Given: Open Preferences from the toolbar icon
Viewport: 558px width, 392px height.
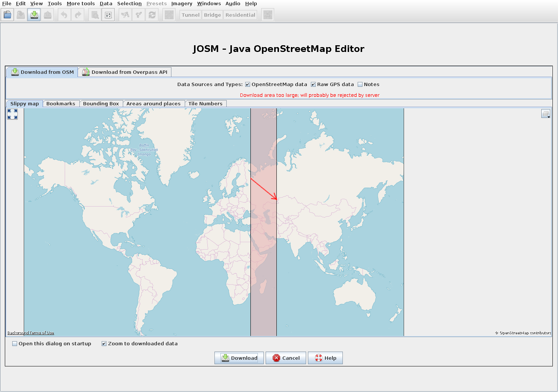Looking at the screenshot, I should [x=108, y=15].
